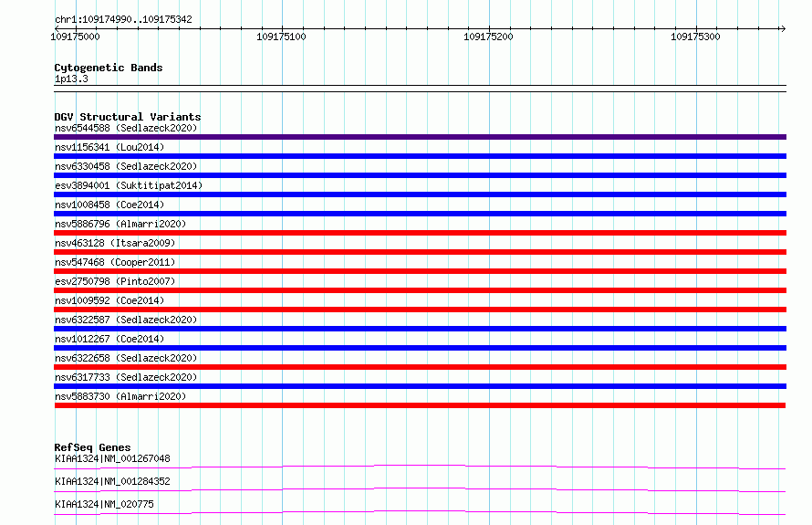Open the DGV Structural Variants track title
Viewport: 812px width, 525px height.
tap(128, 117)
